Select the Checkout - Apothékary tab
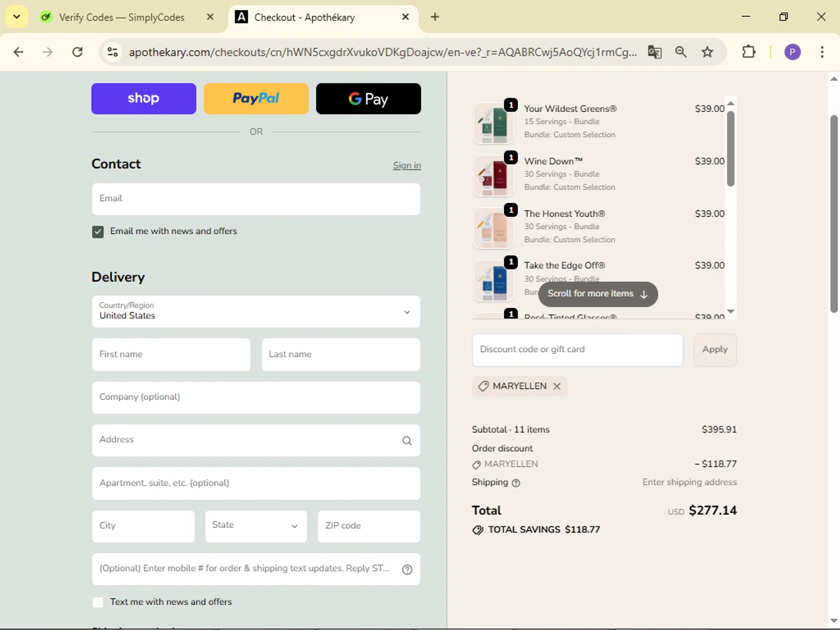Image resolution: width=840 pixels, height=630 pixels. click(304, 17)
